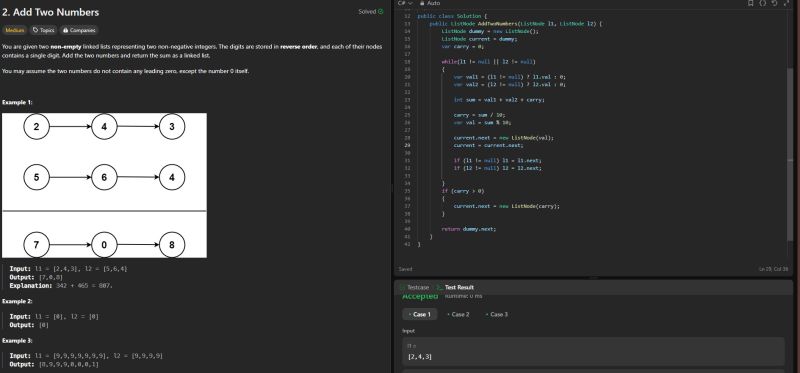Click the l1 input field showing [2,4,3]
This screenshot has width=800, height=373.
[593, 352]
